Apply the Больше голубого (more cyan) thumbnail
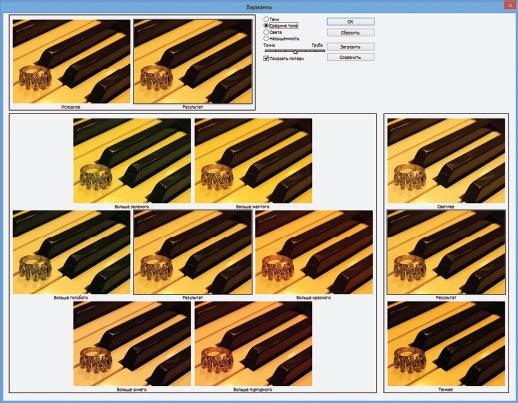This screenshot has height=403, width=518. pos(71,252)
